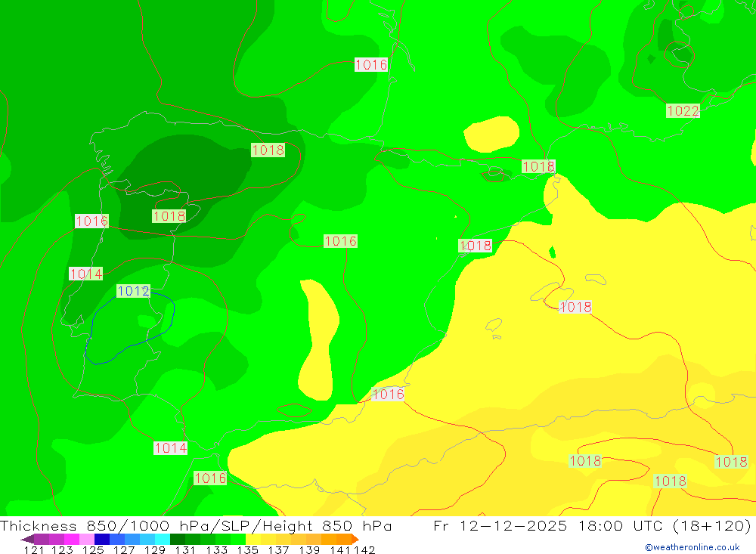Click the blue 1012 pressure label
Image resolution: width=756 pixels, height=554 pixels.
pyautogui.click(x=134, y=291)
